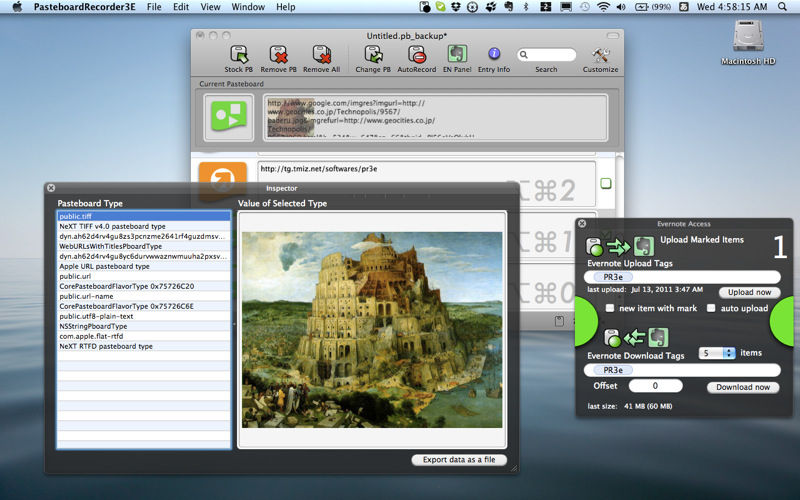Click the green current pasteboard type icon

point(229,117)
